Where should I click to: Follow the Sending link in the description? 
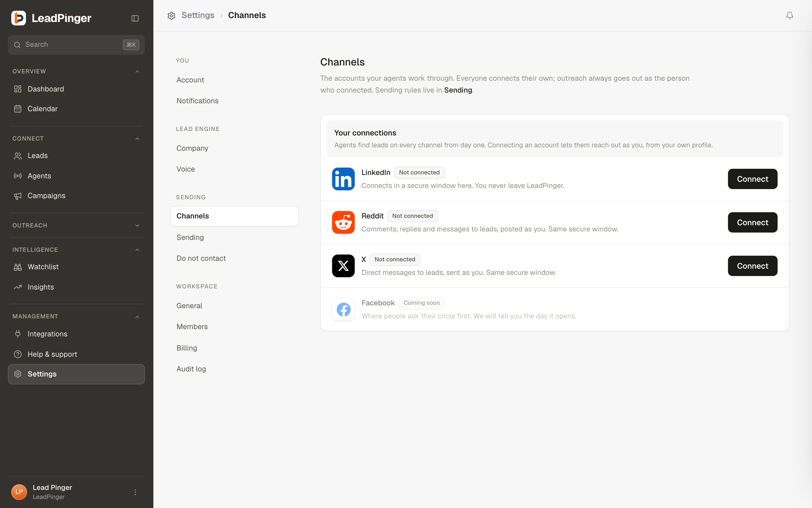pyautogui.click(x=458, y=90)
